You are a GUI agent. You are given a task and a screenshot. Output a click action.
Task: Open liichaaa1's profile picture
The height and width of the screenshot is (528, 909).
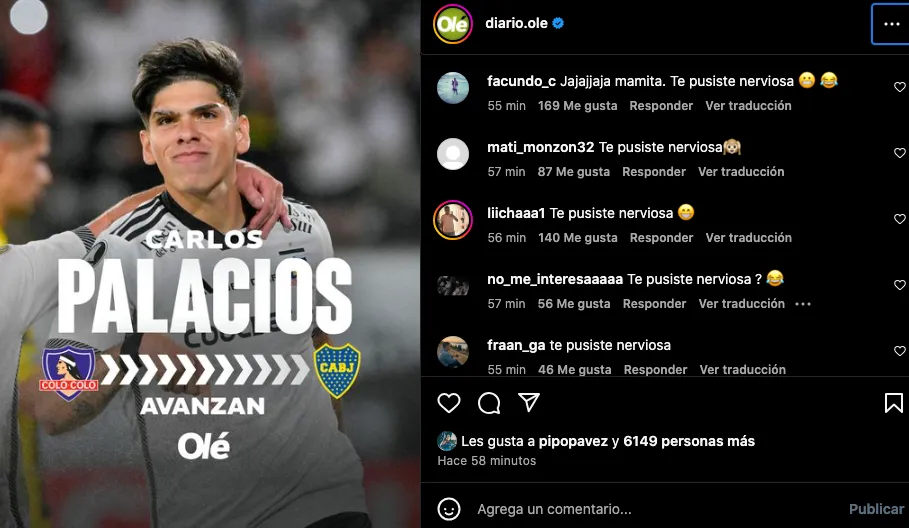pyautogui.click(x=453, y=220)
